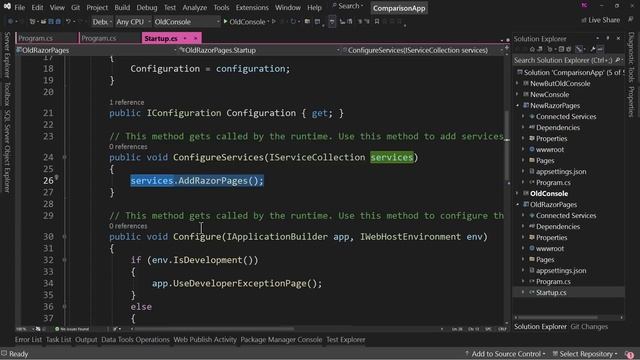640x360 pixels.
Task: Open the OldRazorPages project navigation dropdown
Action: click(x=97, y=50)
